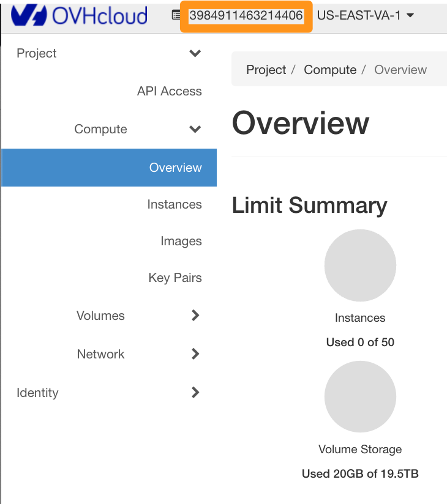The height and width of the screenshot is (504, 447).
Task: Open the Images page
Action: tap(181, 241)
